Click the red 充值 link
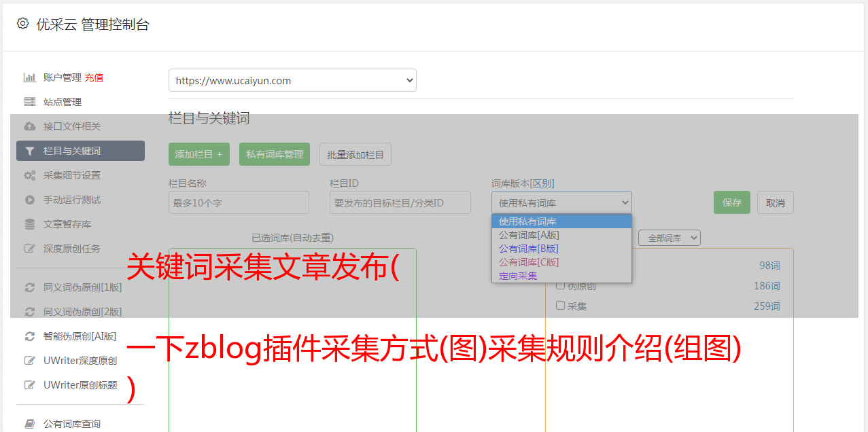Screen dimensions: 868x432 [94, 77]
